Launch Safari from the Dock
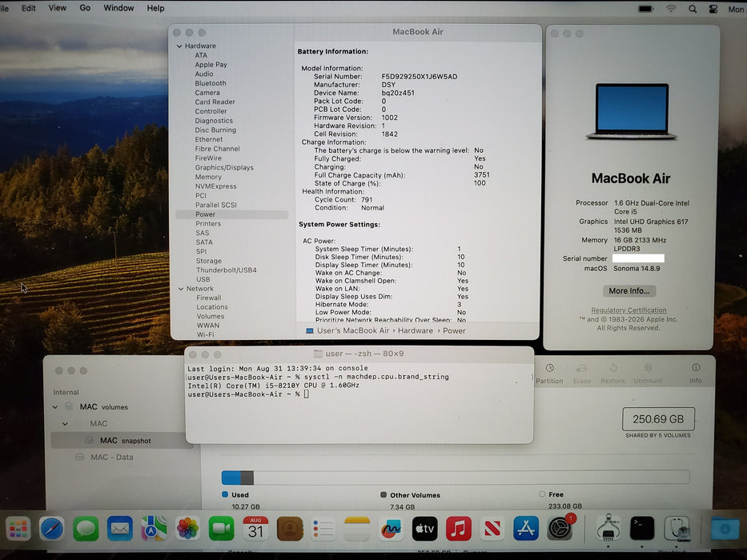Screen dimensions: 747x560 tap(52, 529)
